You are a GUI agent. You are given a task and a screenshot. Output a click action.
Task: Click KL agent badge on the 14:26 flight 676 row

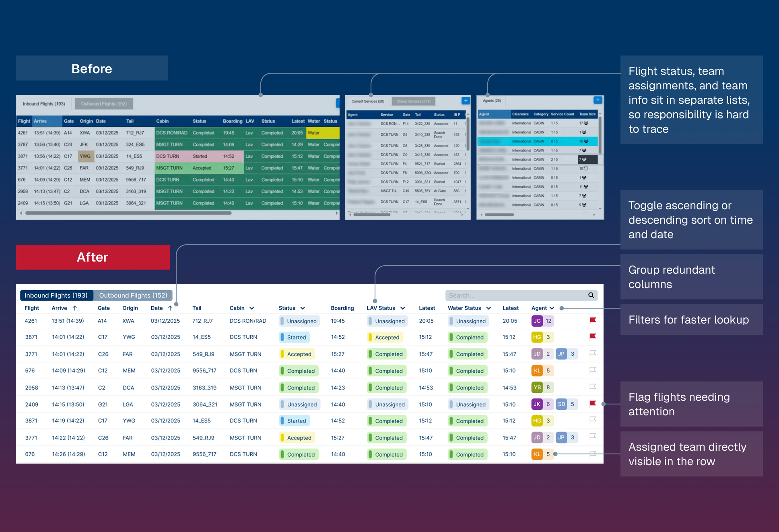point(537,454)
